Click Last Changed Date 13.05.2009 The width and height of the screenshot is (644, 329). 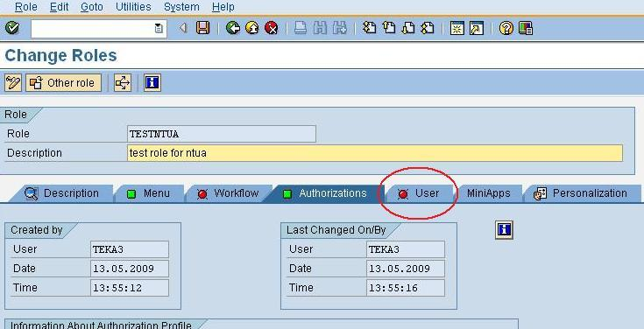406,269
